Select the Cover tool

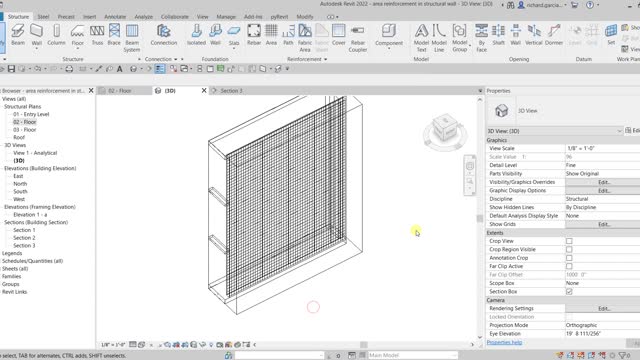click(x=338, y=35)
